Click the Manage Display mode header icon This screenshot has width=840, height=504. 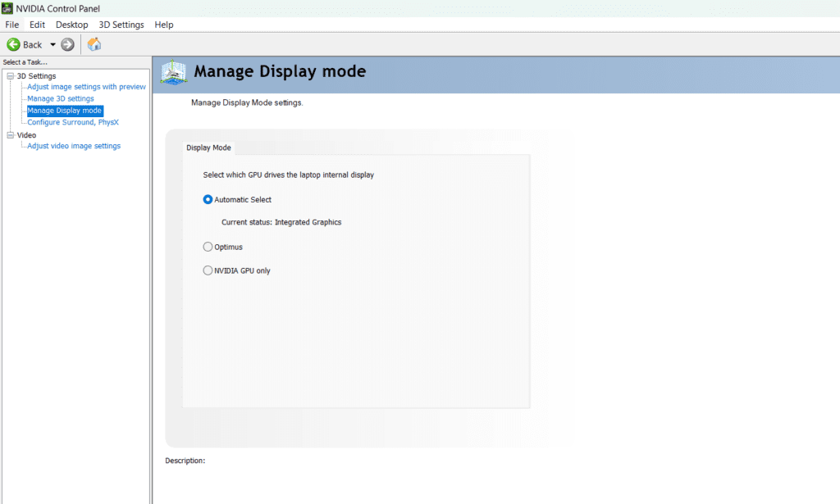174,72
